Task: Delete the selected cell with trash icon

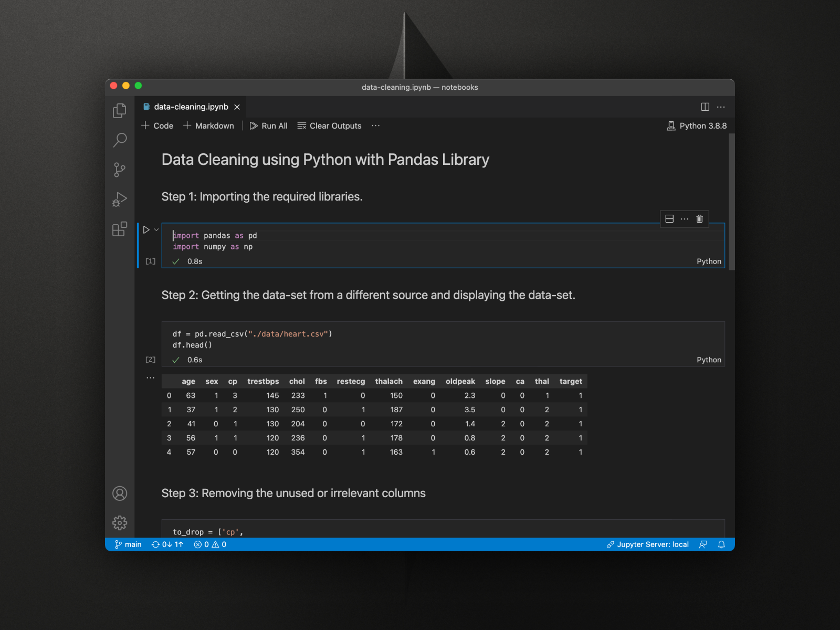Action: [x=699, y=219]
